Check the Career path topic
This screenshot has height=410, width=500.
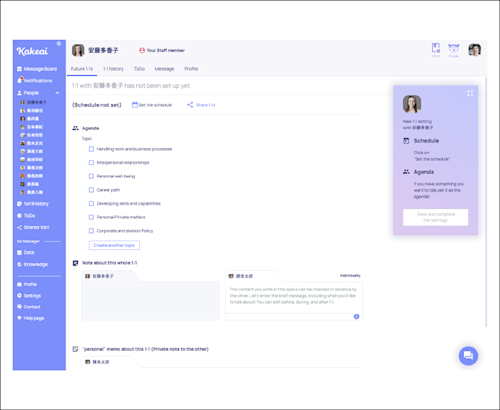tap(91, 190)
